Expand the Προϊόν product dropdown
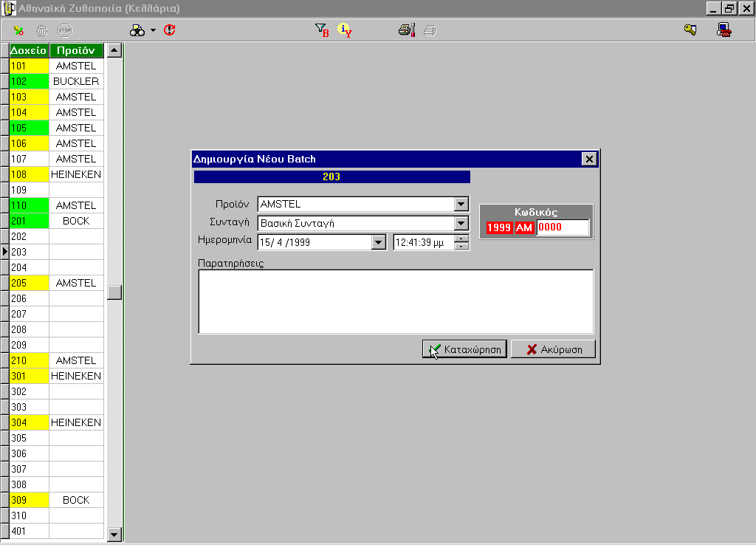This screenshot has width=756, height=545. click(x=461, y=205)
